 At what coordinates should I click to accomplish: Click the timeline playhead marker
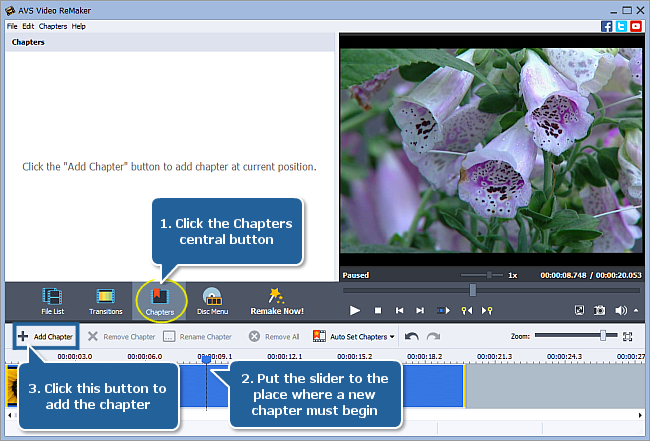tap(206, 360)
